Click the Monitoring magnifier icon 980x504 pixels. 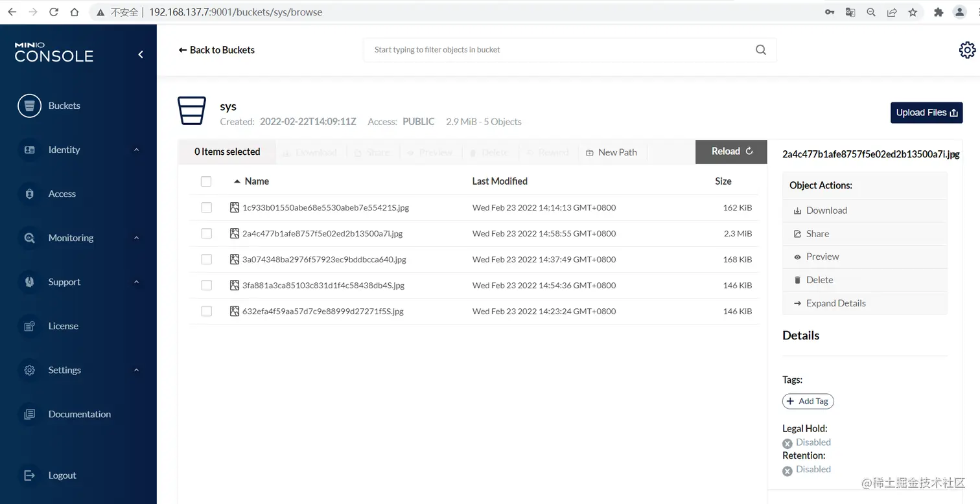pos(29,238)
